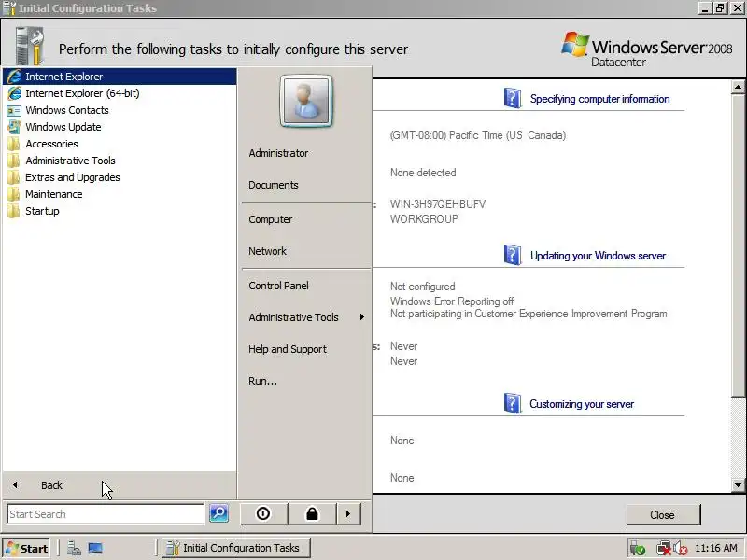The width and height of the screenshot is (747, 560).
Task: Select the Pacific Time zone text
Action: point(478,135)
